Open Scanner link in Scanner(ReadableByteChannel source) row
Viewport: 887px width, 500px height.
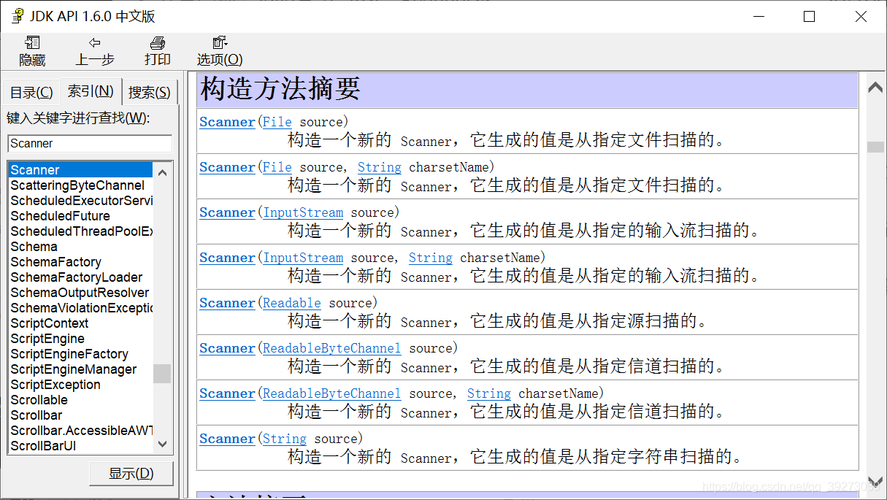(x=227, y=348)
